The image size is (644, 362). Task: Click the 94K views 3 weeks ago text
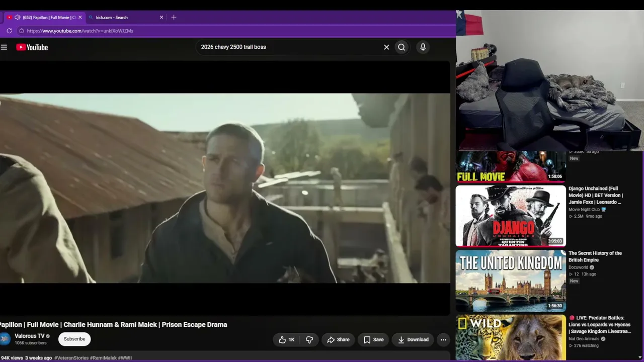coord(26,358)
